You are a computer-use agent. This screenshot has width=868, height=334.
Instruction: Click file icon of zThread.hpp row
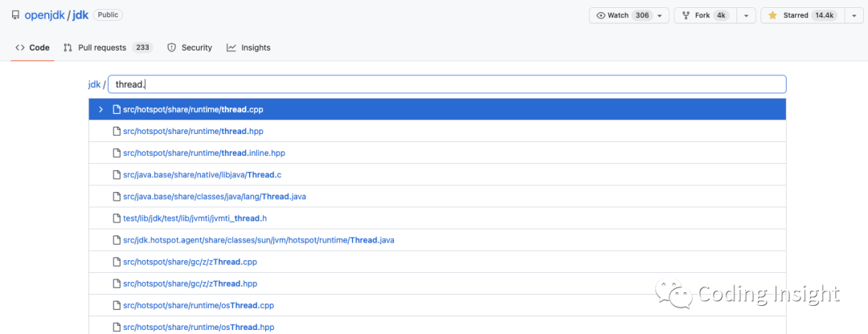[117, 283]
